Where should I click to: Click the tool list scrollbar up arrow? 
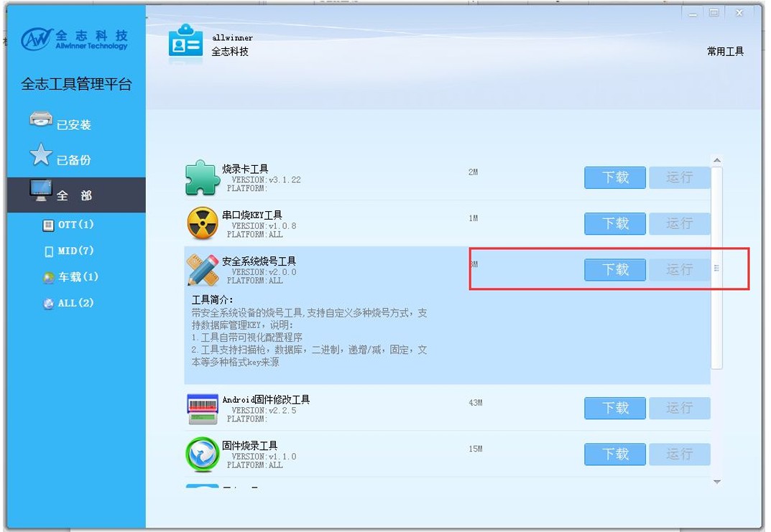pos(717,161)
